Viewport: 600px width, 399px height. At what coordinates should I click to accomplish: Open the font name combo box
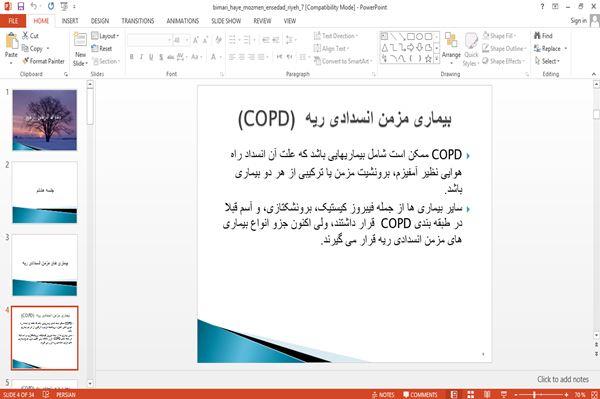click(x=149, y=40)
